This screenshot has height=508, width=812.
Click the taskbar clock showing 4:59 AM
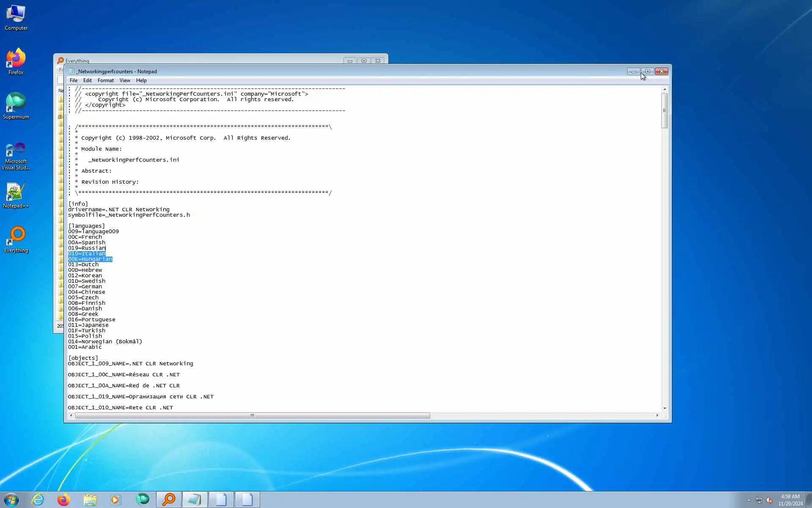[790, 500]
